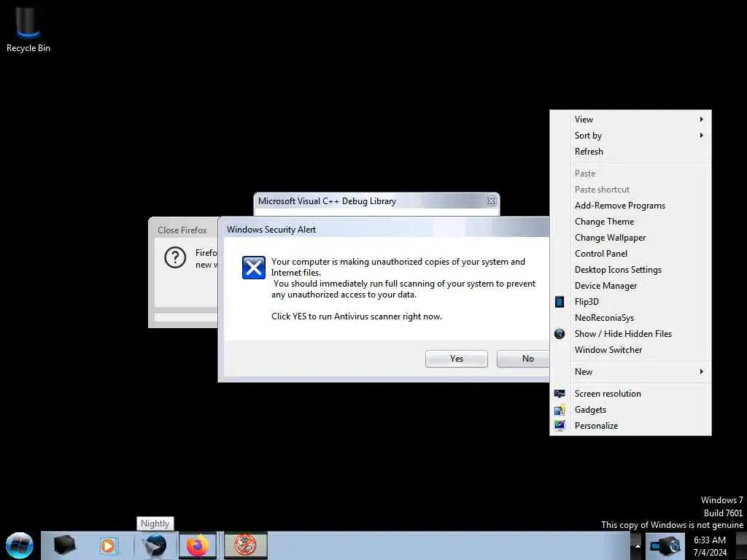Screen dimensions: 747x560
Task: Expand the New submenu
Action: click(631, 371)
